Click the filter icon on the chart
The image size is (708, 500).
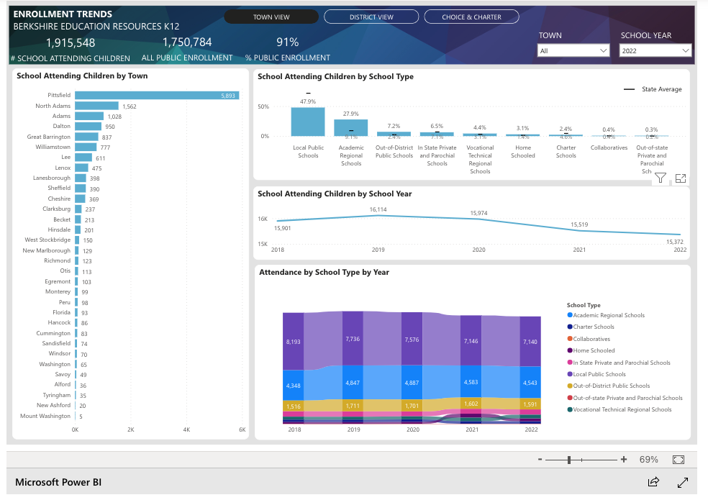660,178
